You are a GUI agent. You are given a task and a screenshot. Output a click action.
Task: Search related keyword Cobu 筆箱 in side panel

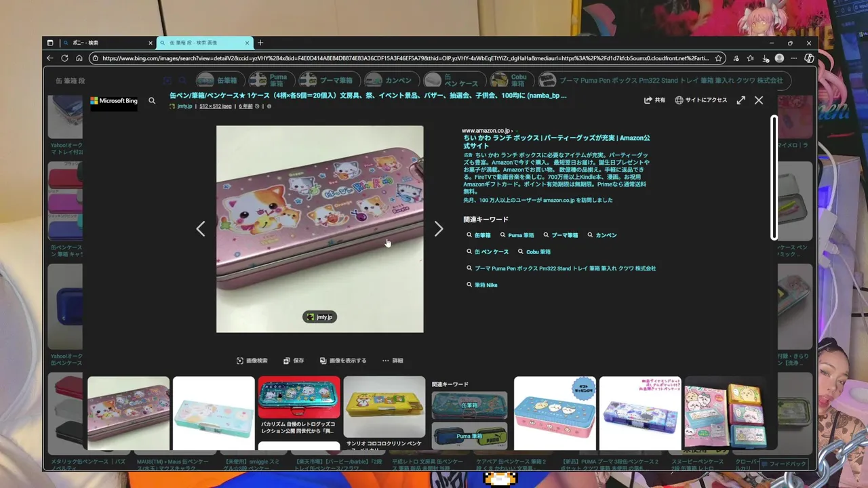pos(534,251)
